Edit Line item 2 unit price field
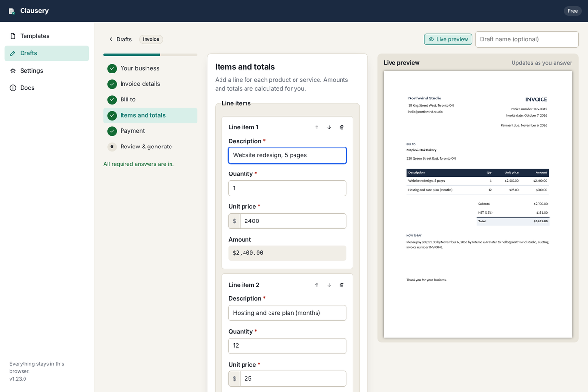Viewport: 588px width, 392px height. pyautogui.click(x=293, y=379)
